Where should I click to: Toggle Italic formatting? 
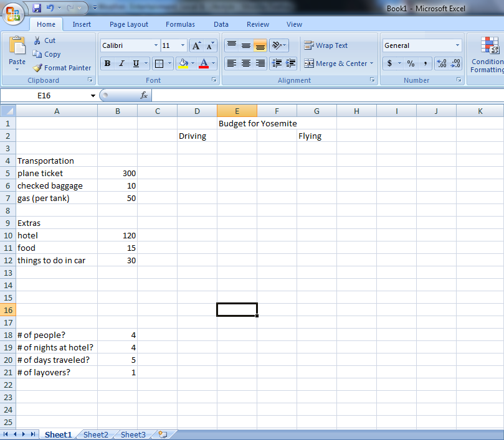[121, 63]
